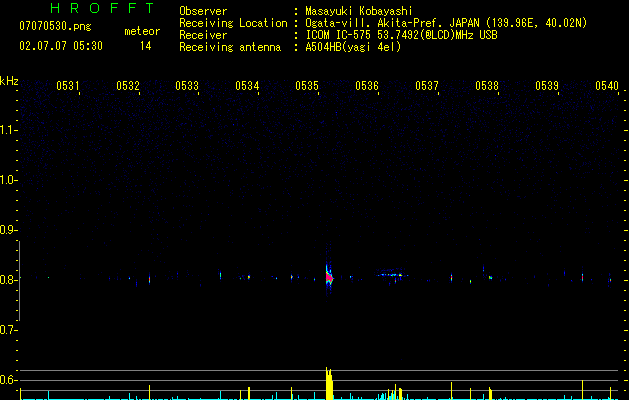Click the 0533 time axis marker
Viewport: 629px width, 400px height.
pyautogui.click(x=187, y=86)
